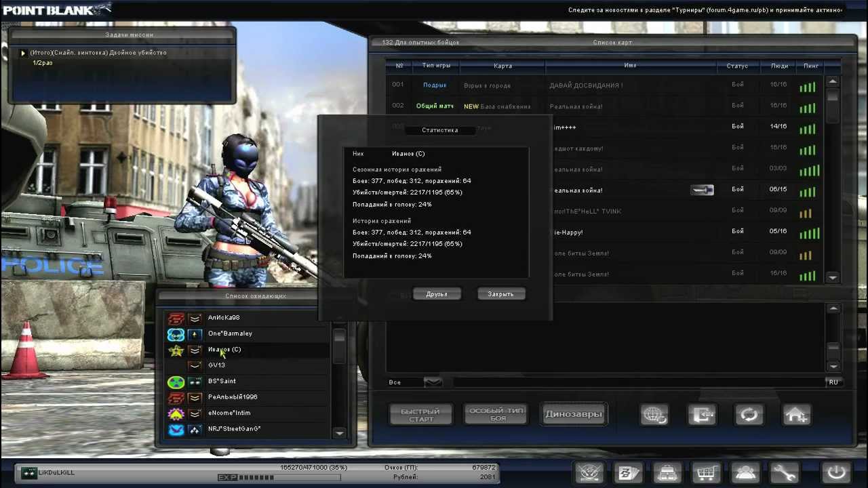
Task: Click the power exit icon
Action: pyautogui.click(x=836, y=472)
